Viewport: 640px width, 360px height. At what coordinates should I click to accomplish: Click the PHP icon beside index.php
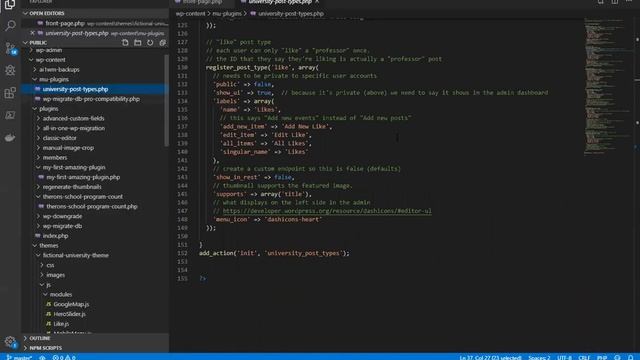(38, 236)
